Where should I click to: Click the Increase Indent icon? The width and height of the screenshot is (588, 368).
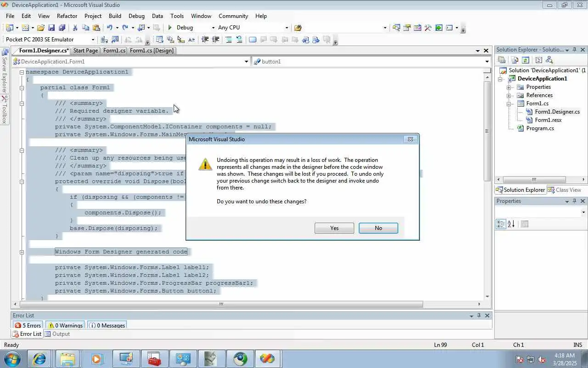[x=215, y=40]
